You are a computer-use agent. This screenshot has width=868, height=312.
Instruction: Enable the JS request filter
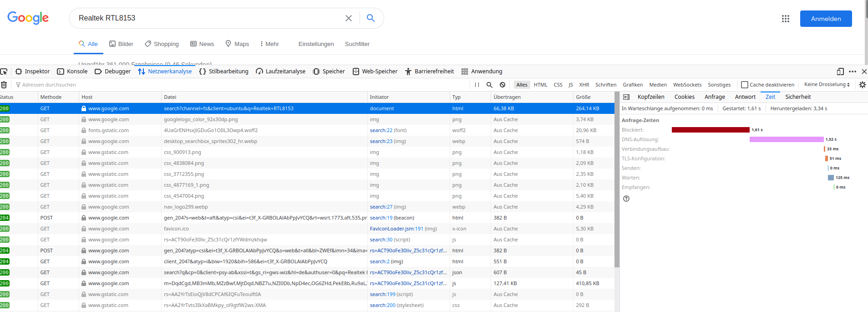pyautogui.click(x=571, y=85)
